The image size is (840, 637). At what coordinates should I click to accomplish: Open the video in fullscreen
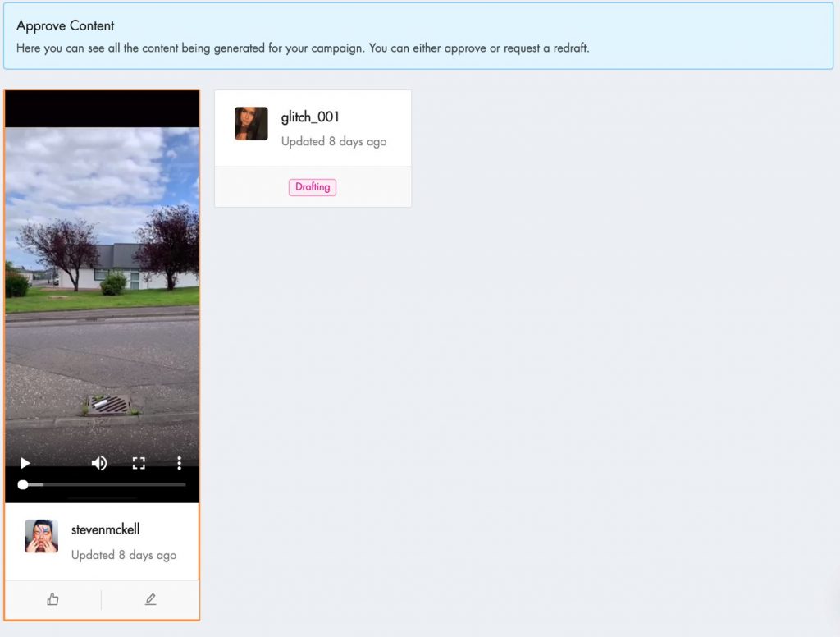click(139, 463)
